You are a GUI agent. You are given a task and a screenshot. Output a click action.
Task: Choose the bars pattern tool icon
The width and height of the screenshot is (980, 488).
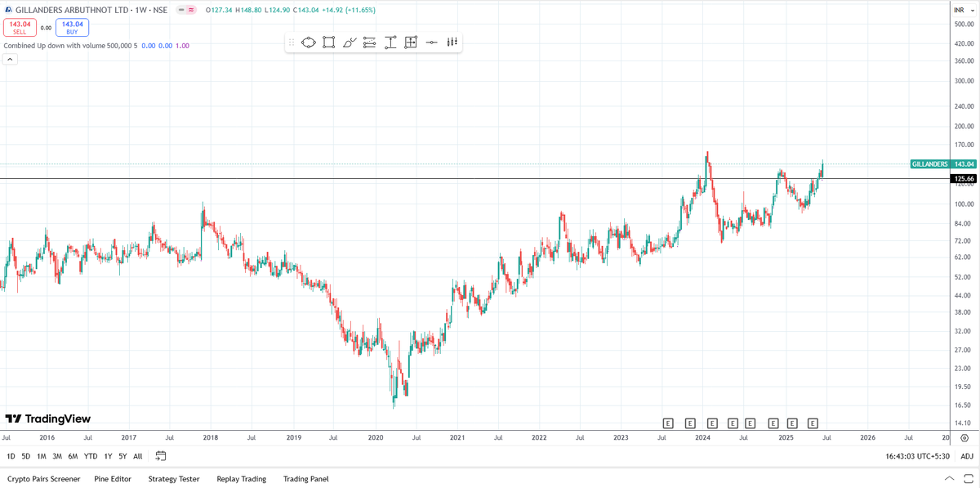[452, 43]
